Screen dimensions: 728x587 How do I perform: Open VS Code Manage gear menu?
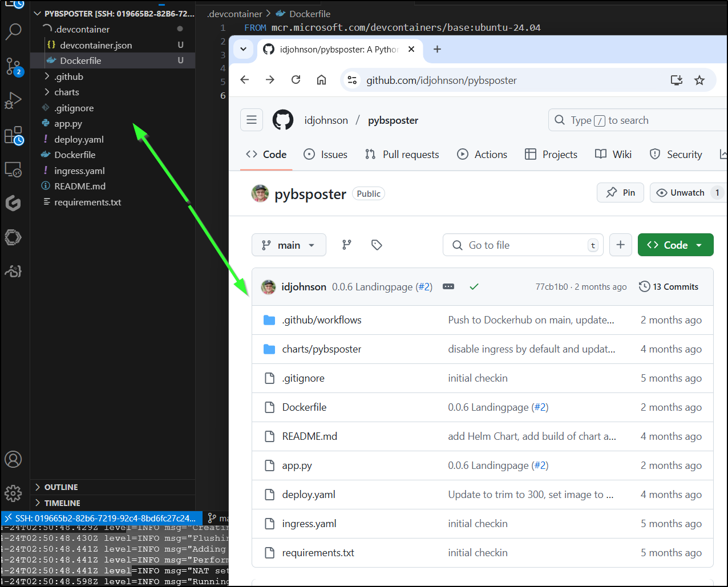[x=13, y=493]
